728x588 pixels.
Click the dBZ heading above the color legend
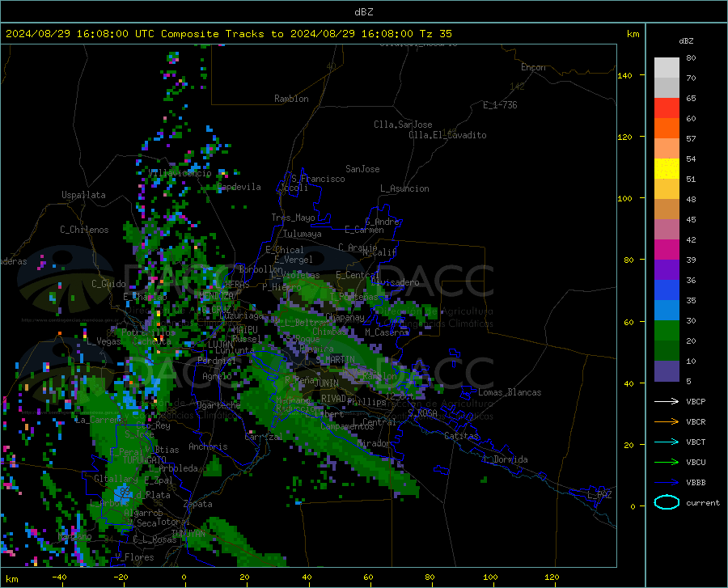tap(686, 40)
